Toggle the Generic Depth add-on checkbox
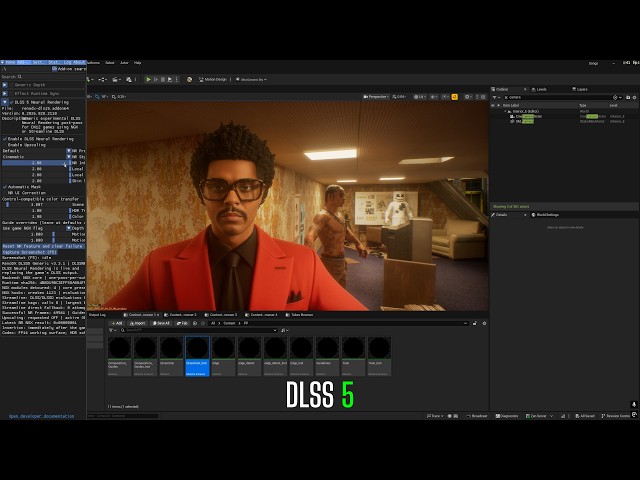Screen dimensions: 640x480 coord(11,85)
